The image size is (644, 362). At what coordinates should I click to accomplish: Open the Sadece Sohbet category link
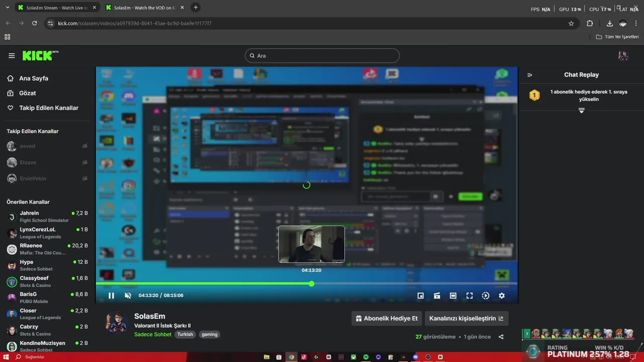153,334
